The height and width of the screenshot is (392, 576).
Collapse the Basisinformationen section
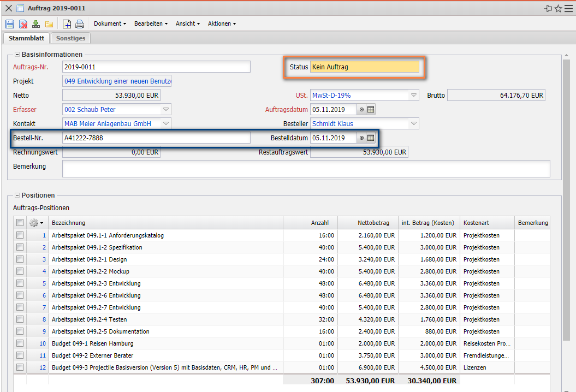point(17,55)
